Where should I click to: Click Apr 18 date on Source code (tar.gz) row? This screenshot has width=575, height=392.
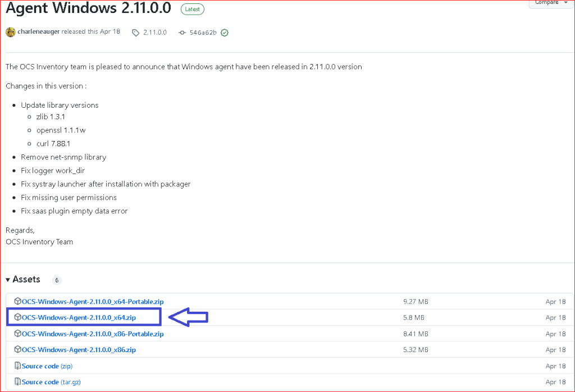coord(555,382)
